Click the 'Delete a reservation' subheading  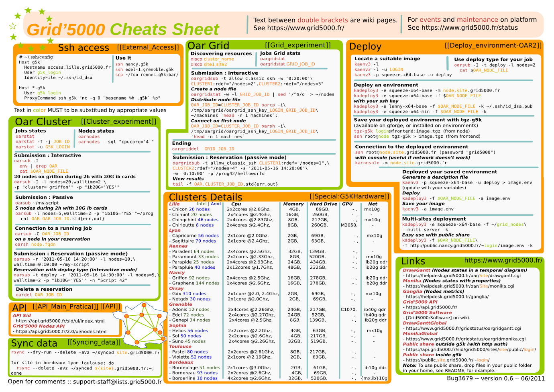point(44,289)
